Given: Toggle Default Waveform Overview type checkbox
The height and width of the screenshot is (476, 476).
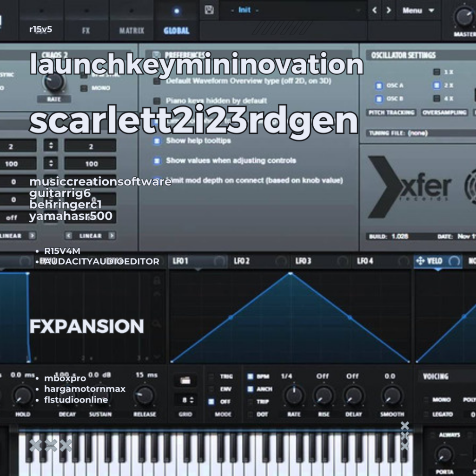Looking at the screenshot, I should coord(157,81).
